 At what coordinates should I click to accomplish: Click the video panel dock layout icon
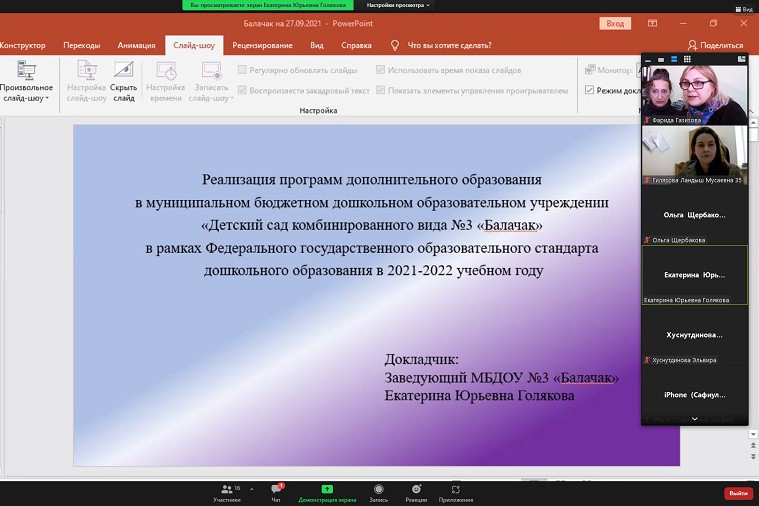click(741, 59)
